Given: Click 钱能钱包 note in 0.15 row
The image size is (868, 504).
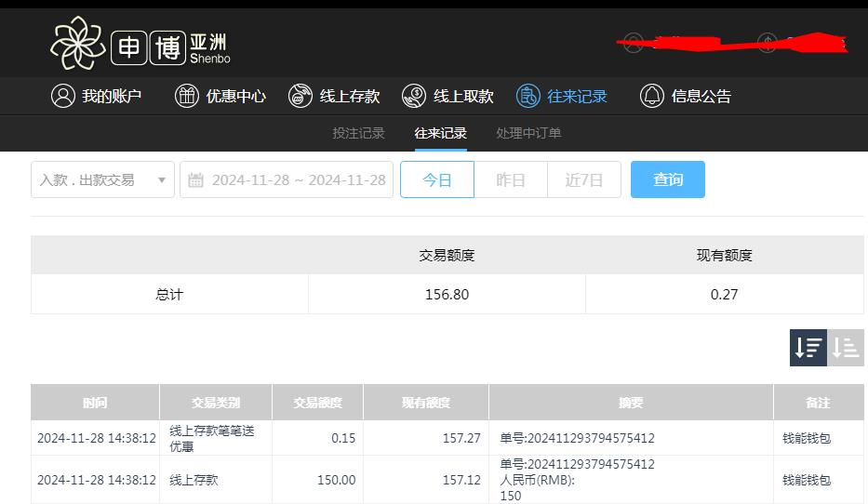Looking at the screenshot, I should [807, 438].
